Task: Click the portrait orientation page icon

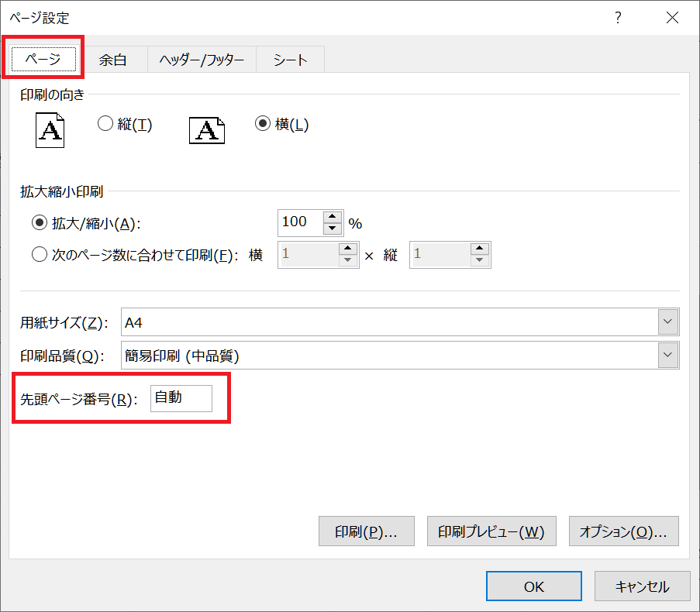Action: [x=50, y=129]
